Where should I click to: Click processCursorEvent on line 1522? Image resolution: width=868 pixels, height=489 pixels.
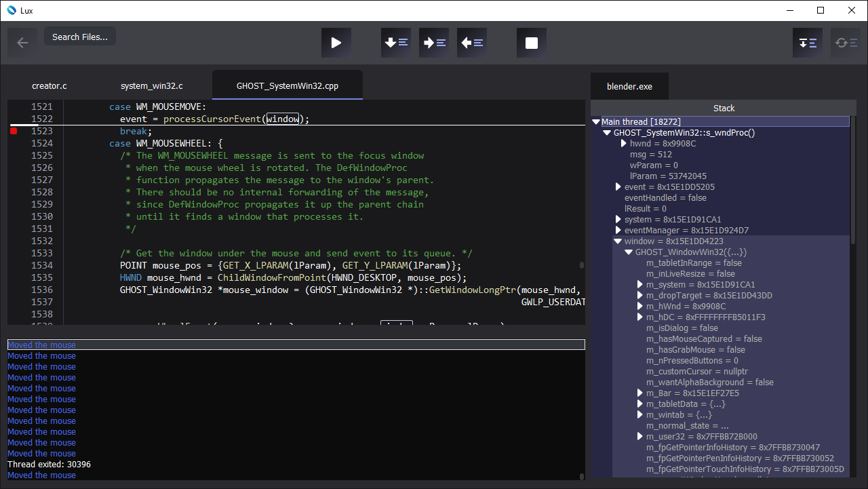212,119
